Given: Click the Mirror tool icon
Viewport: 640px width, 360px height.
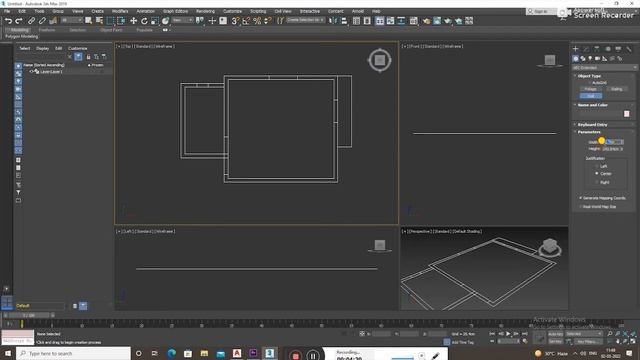Looking at the screenshot, I should (x=333, y=20).
